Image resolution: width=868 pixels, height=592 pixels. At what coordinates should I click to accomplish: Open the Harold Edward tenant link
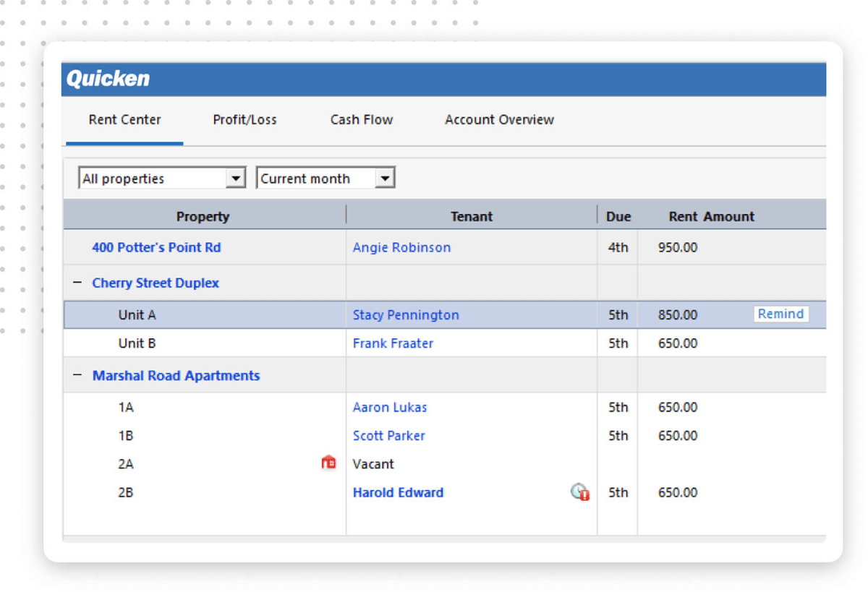coord(398,492)
